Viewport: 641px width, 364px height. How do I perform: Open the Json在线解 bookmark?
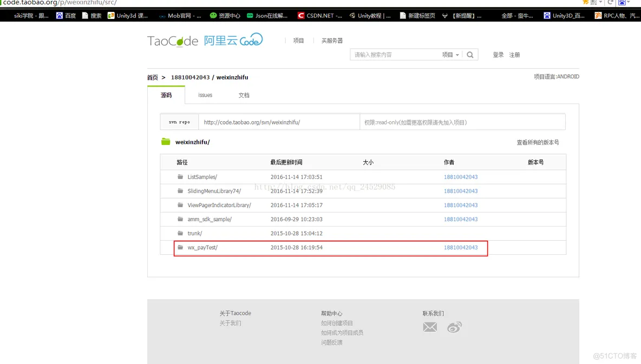pyautogui.click(x=267, y=16)
